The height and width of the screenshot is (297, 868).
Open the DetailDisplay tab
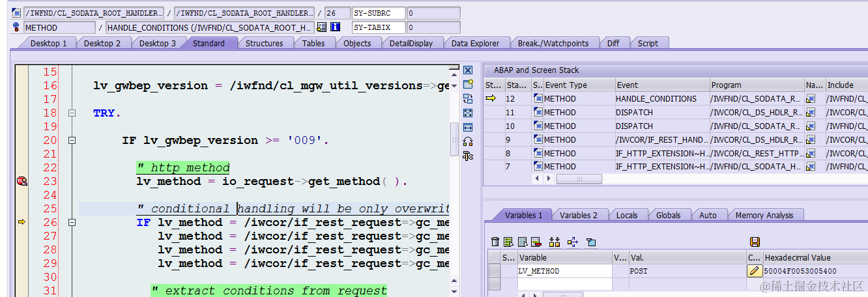(x=411, y=43)
